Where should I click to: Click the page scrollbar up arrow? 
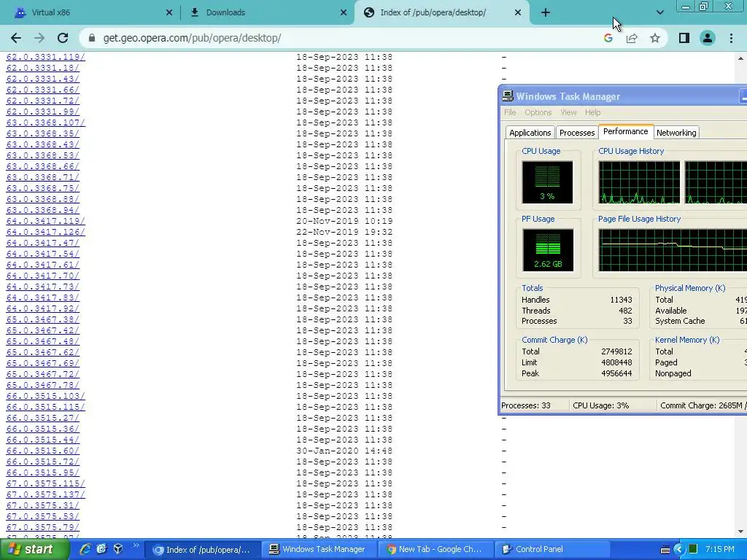[740, 58]
